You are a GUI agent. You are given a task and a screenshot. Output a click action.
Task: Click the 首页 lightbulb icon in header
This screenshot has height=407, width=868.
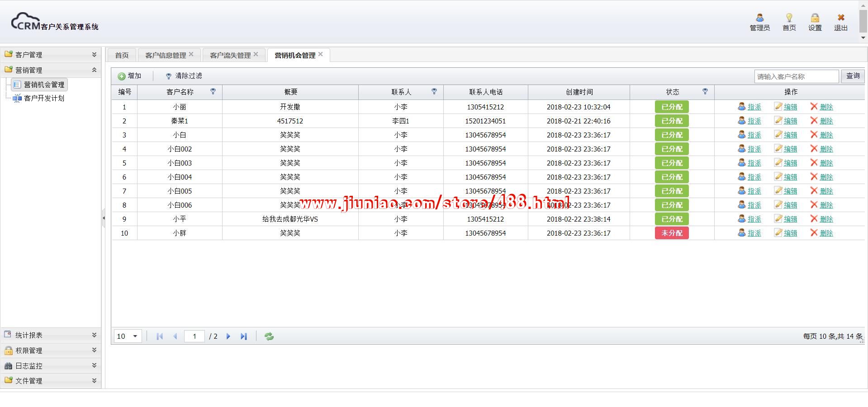(789, 18)
